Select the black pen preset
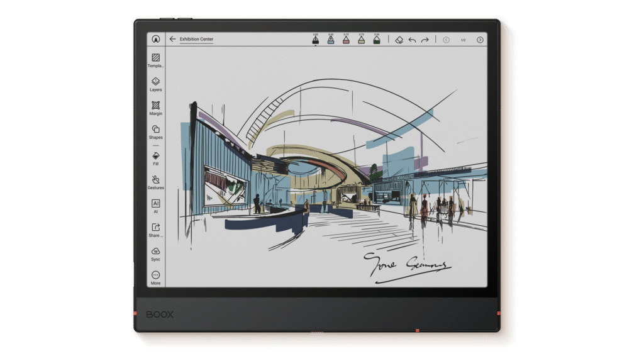Viewport: 644px width, 356px height. [x=315, y=40]
